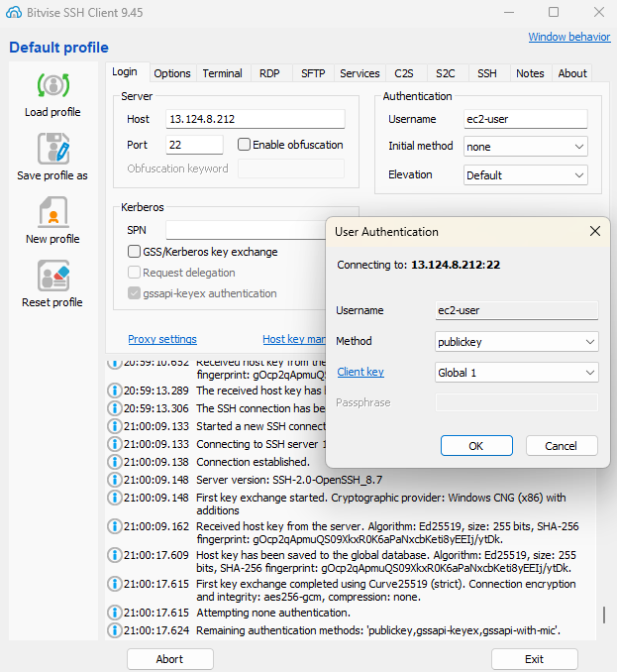
Task: Click the Username field in Authentication group
Action: coord(525,119)
